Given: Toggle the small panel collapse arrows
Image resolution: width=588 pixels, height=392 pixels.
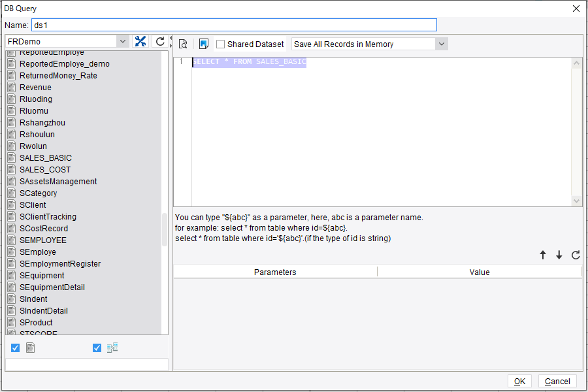Looking at the screenshot, I should point(171,41).
